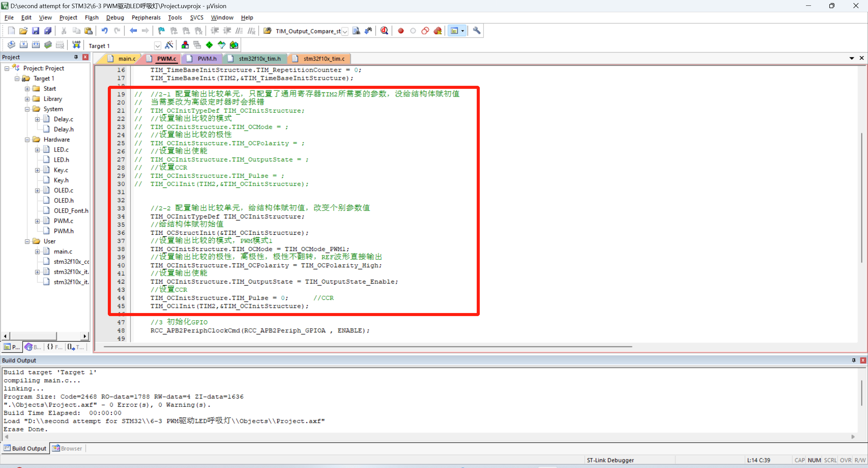Pin the Project panel

[76, 57]
